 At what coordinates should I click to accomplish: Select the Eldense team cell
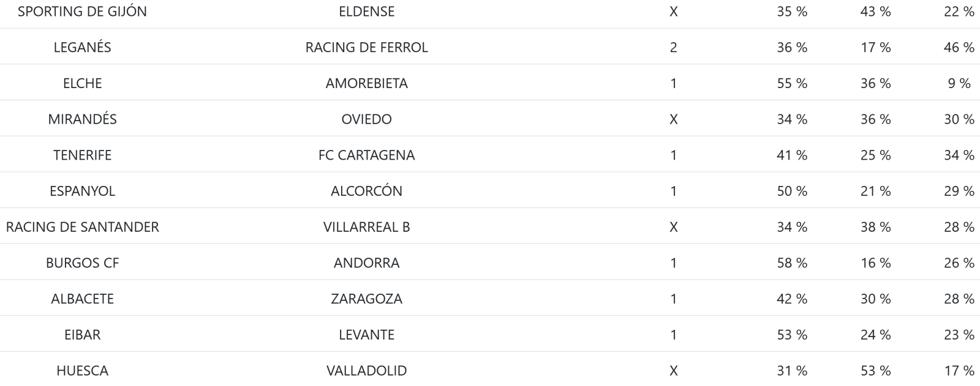tap(366, 12)
